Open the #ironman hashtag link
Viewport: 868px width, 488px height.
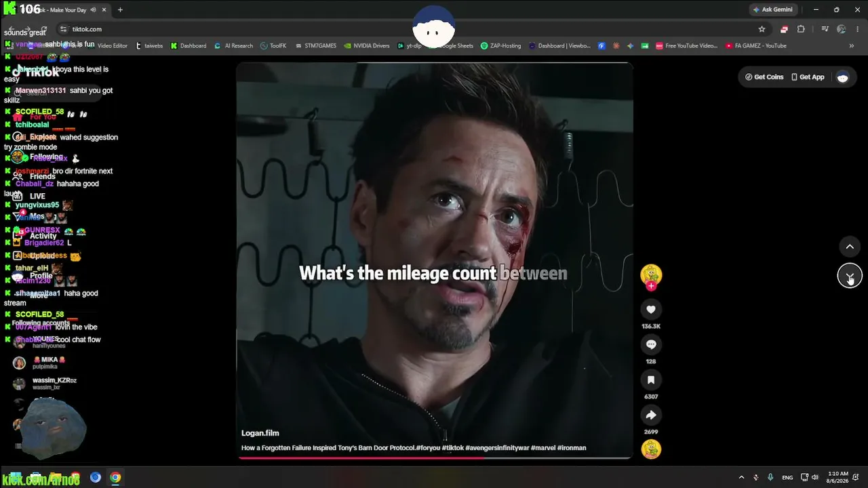point(572,448)
